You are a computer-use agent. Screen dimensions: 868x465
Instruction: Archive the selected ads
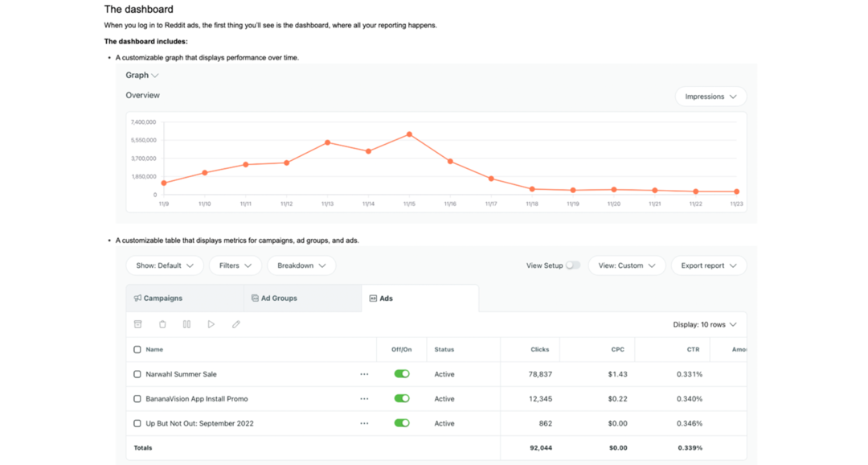point(137,323)
